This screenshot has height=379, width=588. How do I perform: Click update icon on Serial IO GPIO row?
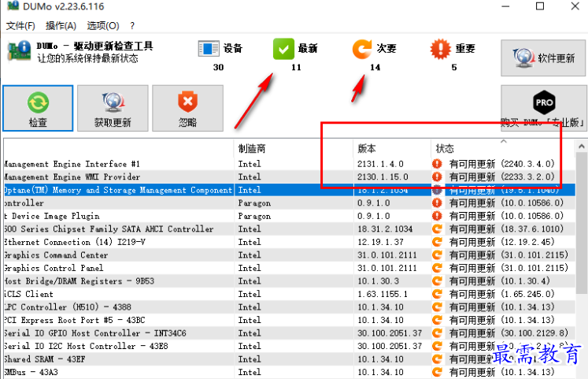[x=437, y=333]
